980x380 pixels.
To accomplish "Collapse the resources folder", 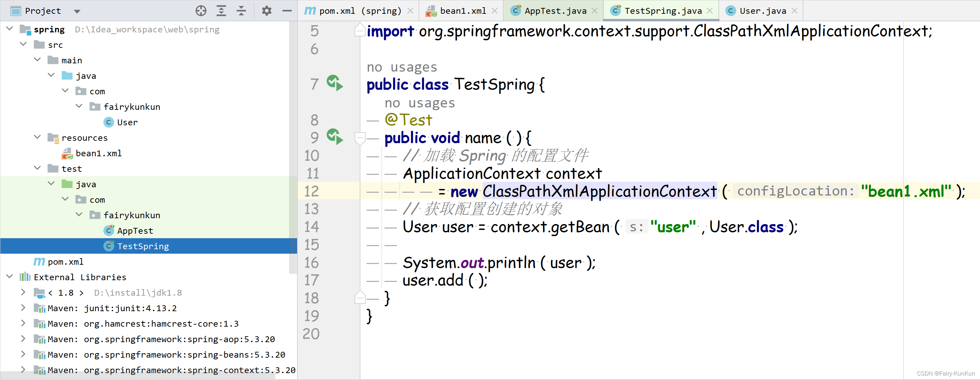I will (x=38, y=137).
